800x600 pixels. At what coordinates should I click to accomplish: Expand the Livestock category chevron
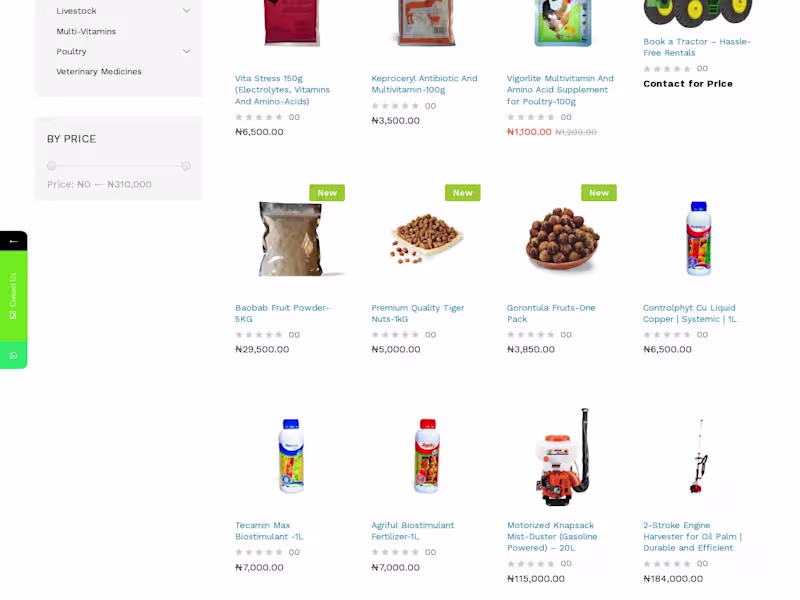(187, 11)
